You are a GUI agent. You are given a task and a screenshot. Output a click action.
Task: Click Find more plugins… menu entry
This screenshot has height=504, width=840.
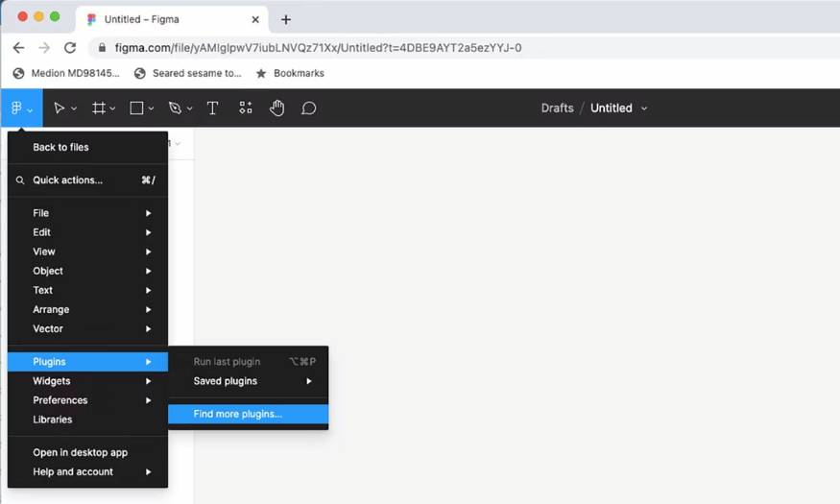coord(238,414)
